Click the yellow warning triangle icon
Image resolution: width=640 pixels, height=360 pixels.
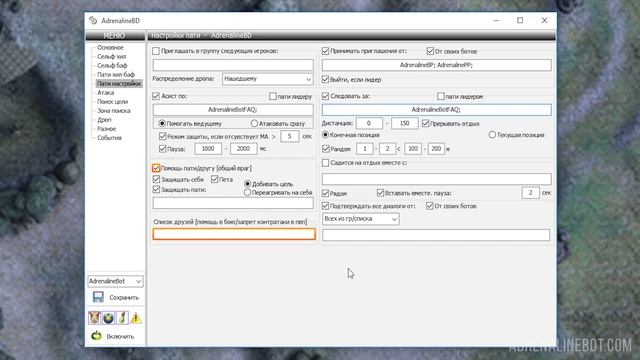click(136, 318)
